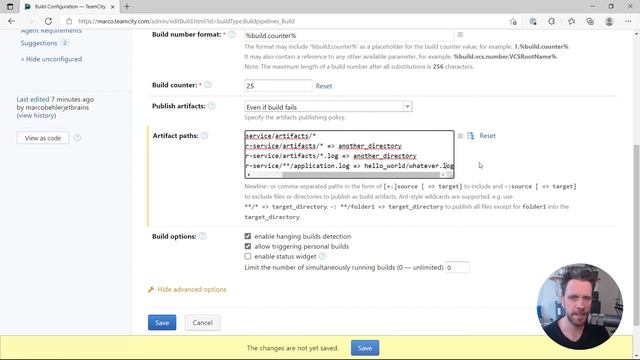The height and width of the screenshot is (360, 640).
Task: Reload the page with refresh icon
Action: (x=48, y=21)
